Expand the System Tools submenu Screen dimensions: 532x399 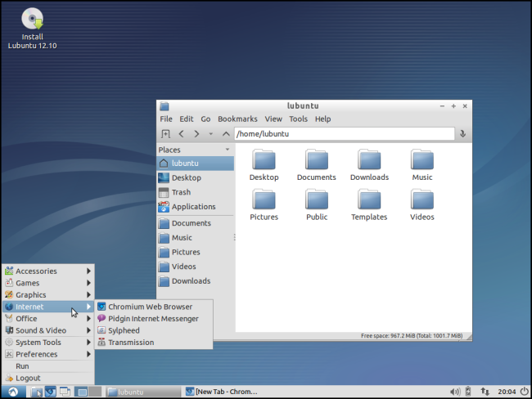coord(48,343)
